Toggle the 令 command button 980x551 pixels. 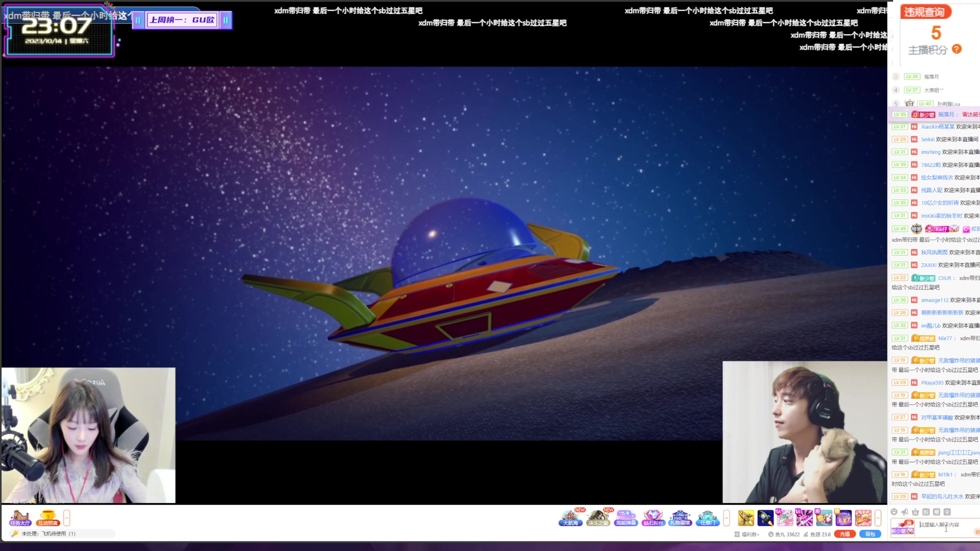[947, 512]
